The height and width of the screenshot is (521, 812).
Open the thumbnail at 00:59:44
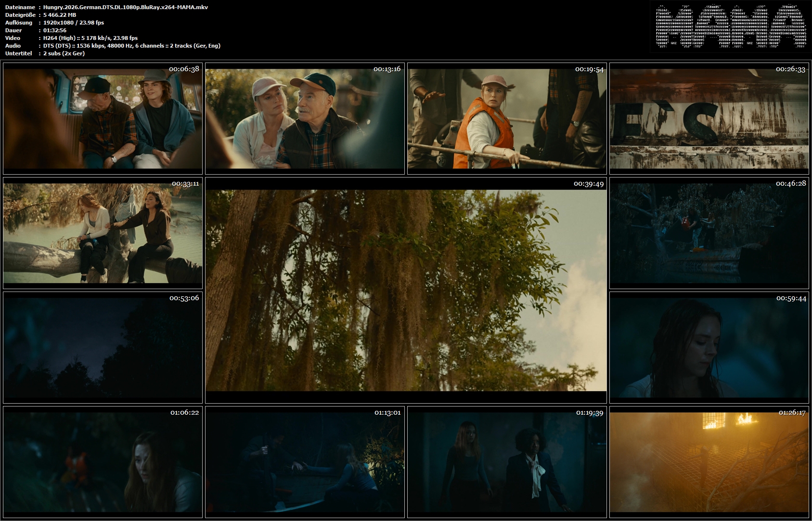[x=709, y=347]
